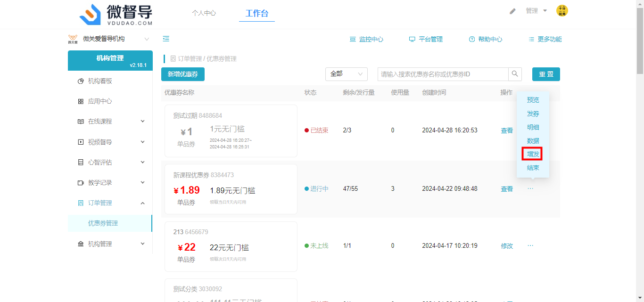Click the 创建时间 column header
This screenshot has width=644, height=302.
coord(434,93)
